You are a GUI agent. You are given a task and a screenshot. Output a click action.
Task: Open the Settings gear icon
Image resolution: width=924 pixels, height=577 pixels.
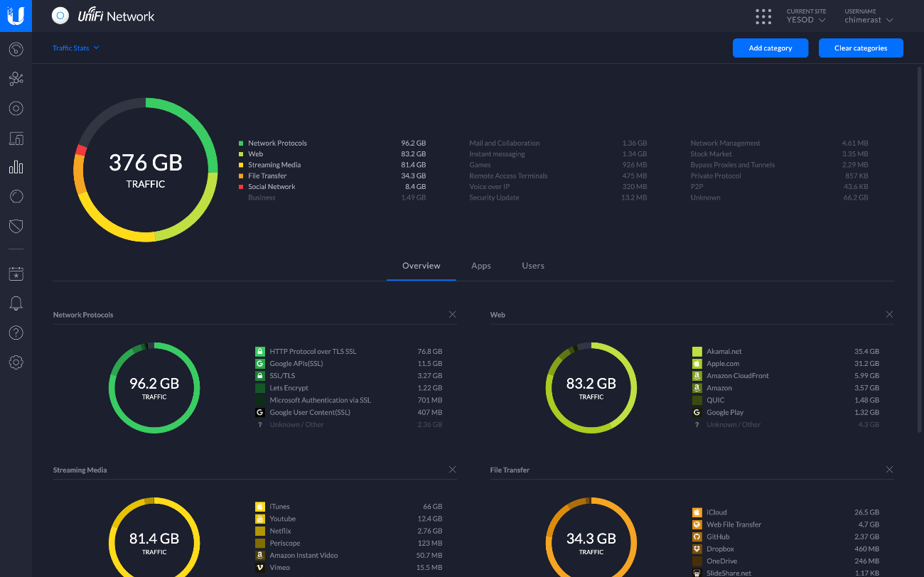pos(16,362)
